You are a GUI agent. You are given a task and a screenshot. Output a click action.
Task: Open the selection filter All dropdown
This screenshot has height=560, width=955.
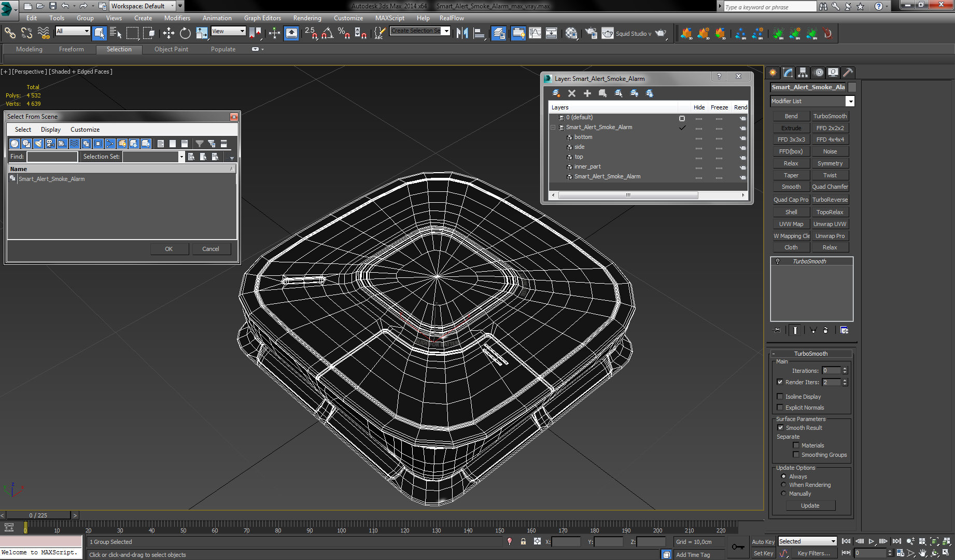(87, 31)
